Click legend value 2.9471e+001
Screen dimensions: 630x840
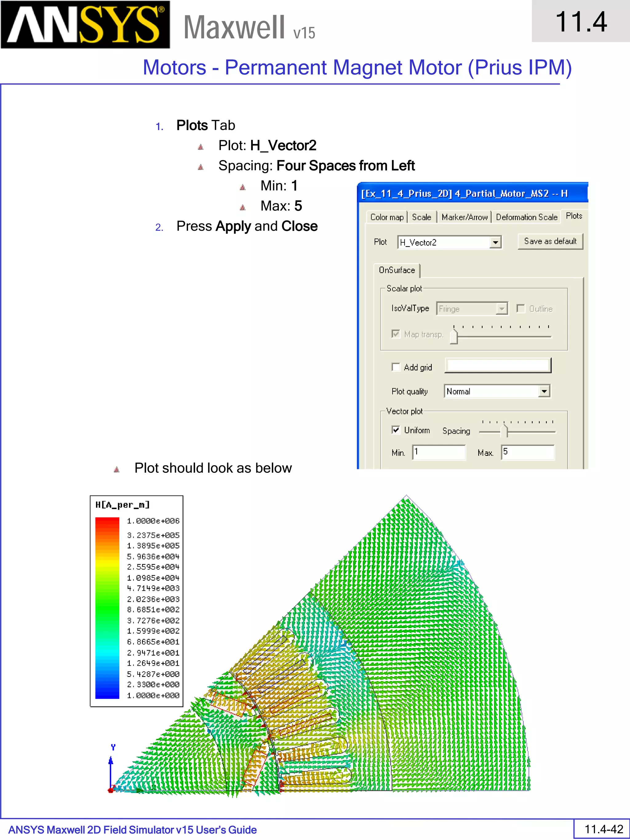tap(153, 652)
